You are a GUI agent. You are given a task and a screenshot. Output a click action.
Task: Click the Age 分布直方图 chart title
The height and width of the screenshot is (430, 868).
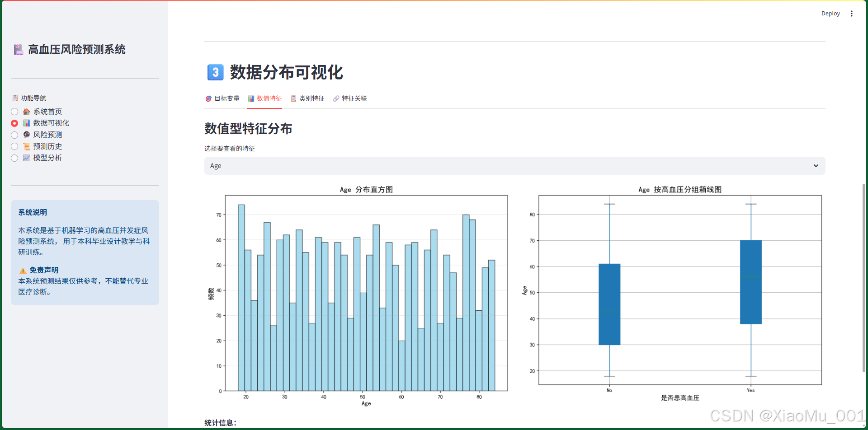click(x=366, y=190)
